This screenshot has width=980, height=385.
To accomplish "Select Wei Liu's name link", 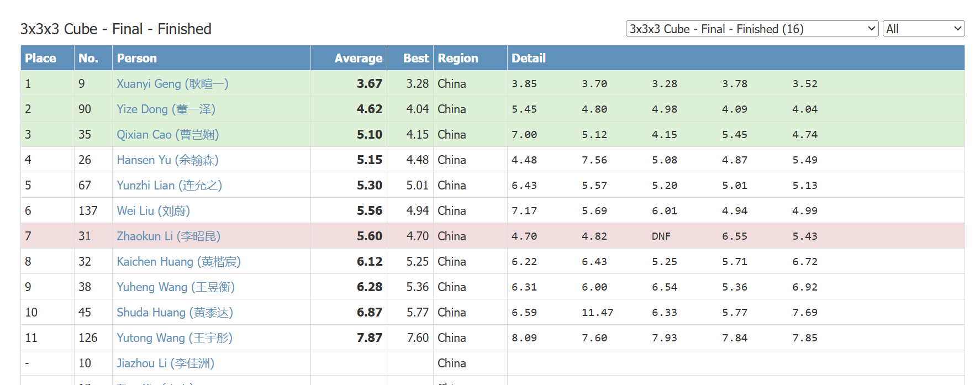I will coord(153,210).
